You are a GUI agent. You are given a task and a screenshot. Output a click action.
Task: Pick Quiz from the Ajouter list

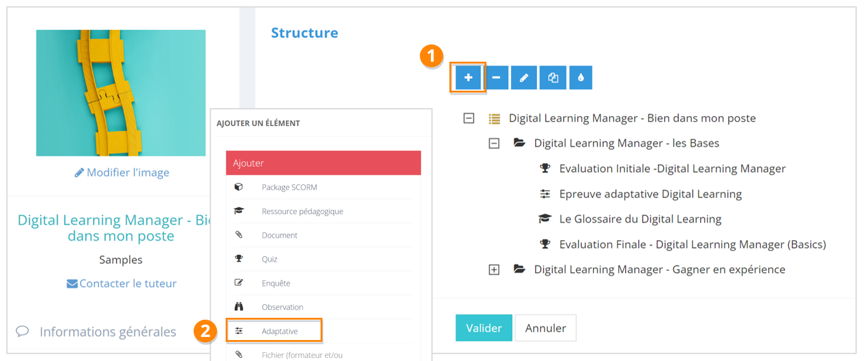coord(269,259)
